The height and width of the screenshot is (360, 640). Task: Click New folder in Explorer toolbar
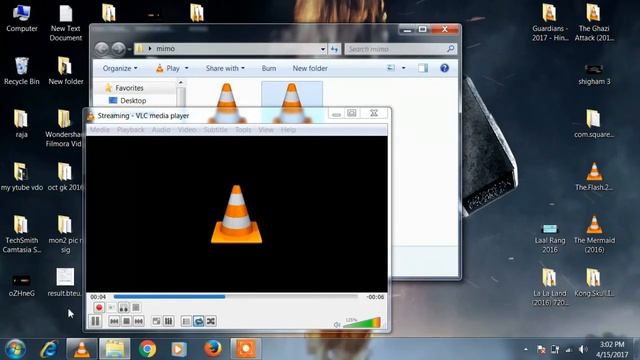click(310, 68)
